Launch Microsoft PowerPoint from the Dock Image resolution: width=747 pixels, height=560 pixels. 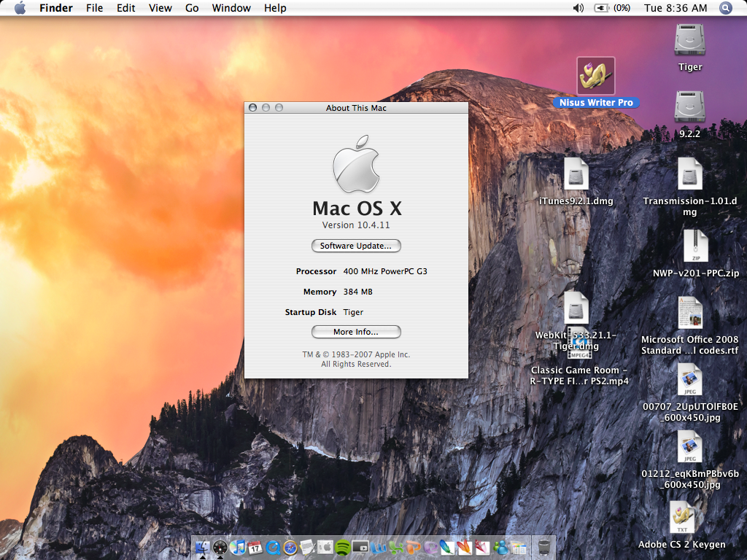point(413,548)
